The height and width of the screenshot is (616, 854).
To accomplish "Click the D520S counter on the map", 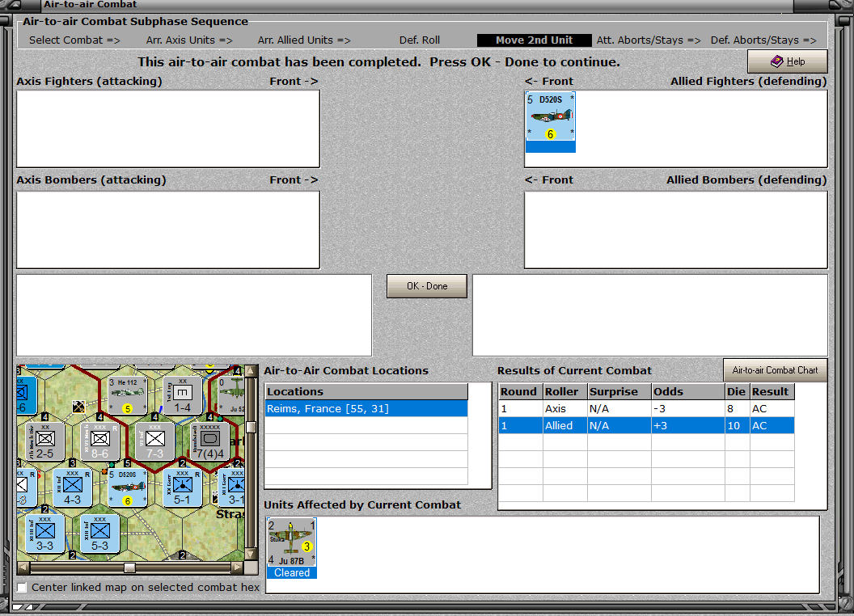I will (x=128, y=487).
